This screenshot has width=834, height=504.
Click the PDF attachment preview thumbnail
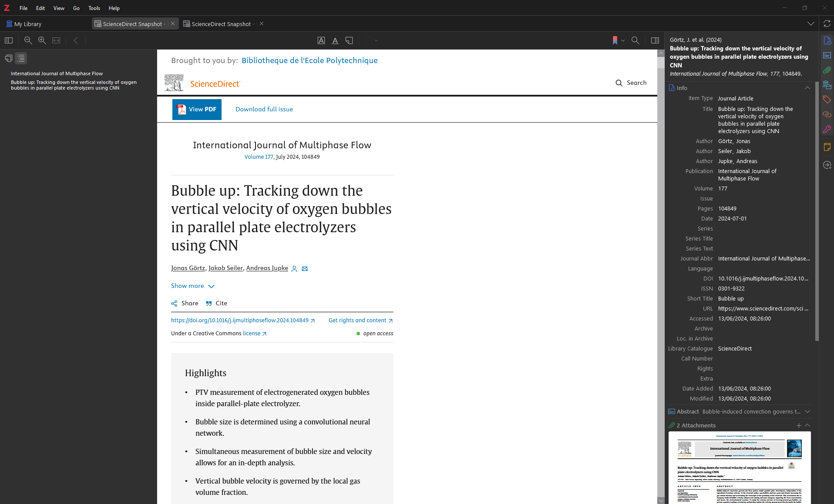(740, 467)
